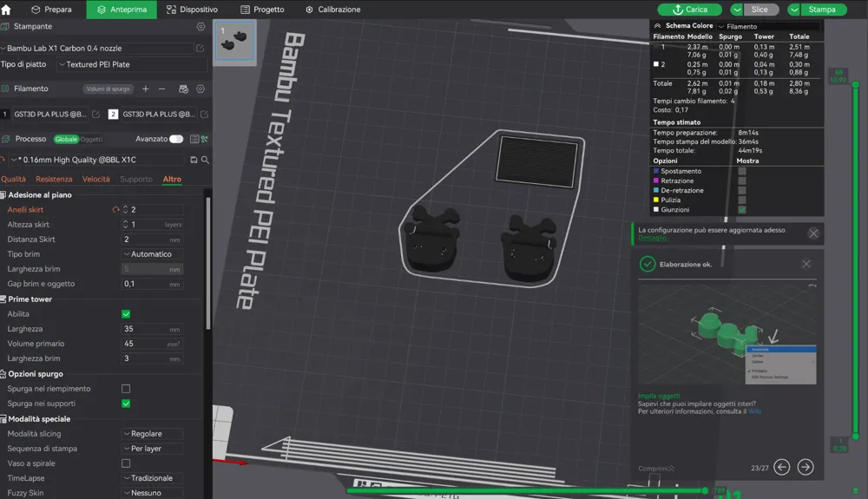Open the Wiki link in tip
Image resolution: width=868 pixels, height=499 pixels.
click(754, 411)
